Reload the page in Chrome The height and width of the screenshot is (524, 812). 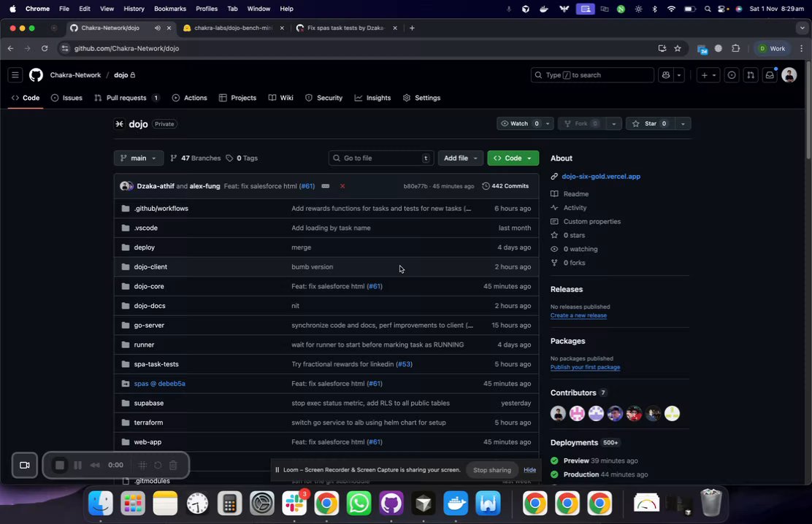[45, 48]
